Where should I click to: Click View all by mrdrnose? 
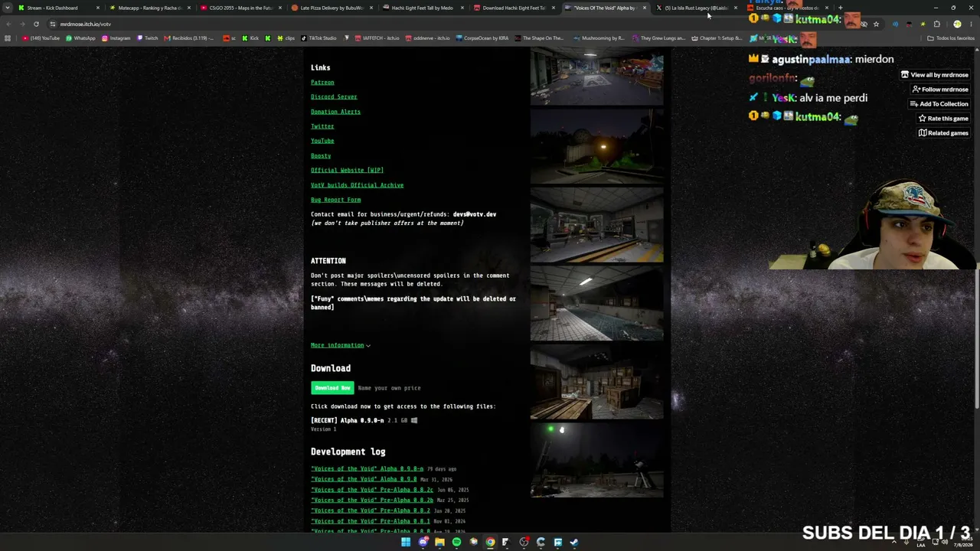click(935, 75)
